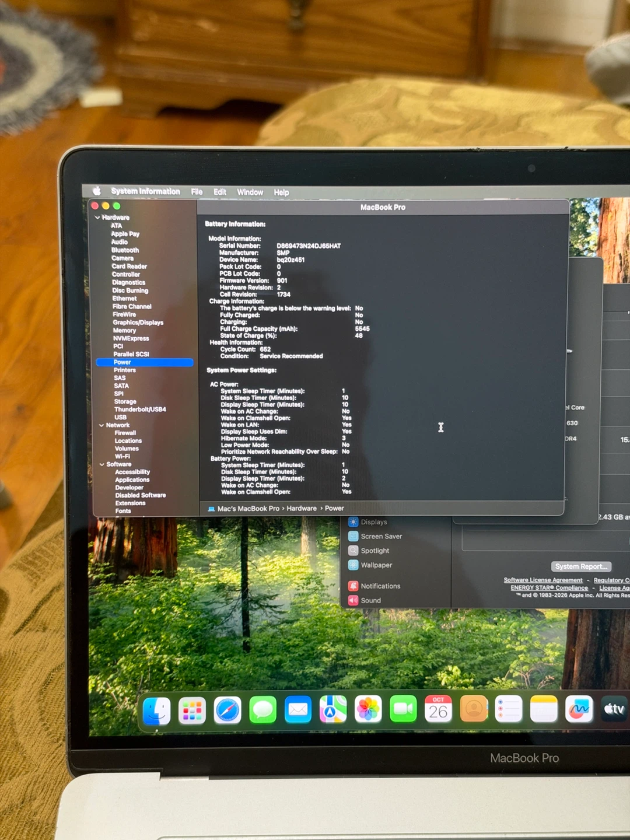Viewport: 630px width, 840px height.
Task: Select Memory in the sidebar
Action: (124, 331)
